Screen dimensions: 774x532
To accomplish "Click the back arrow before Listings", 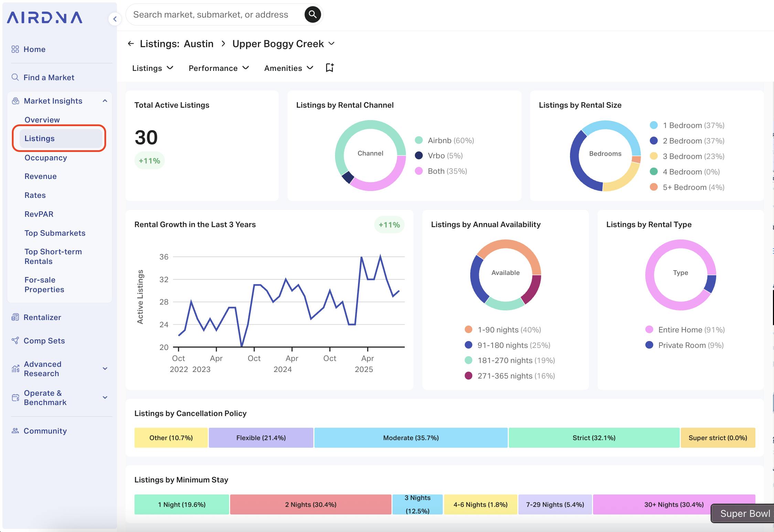I will (x=131, y=44).
